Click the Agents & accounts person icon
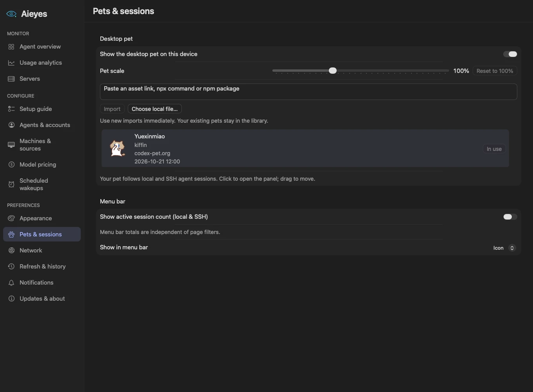 click(x=11, y=125)
